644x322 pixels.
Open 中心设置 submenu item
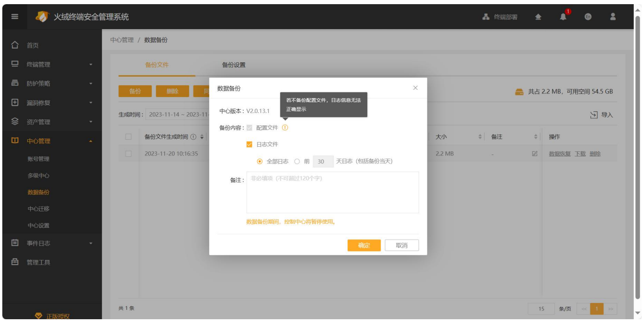tap(38, 226)
